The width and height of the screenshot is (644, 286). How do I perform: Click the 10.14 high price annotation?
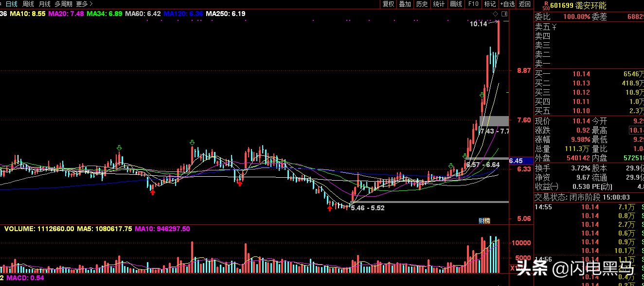(x=479, y=23)
